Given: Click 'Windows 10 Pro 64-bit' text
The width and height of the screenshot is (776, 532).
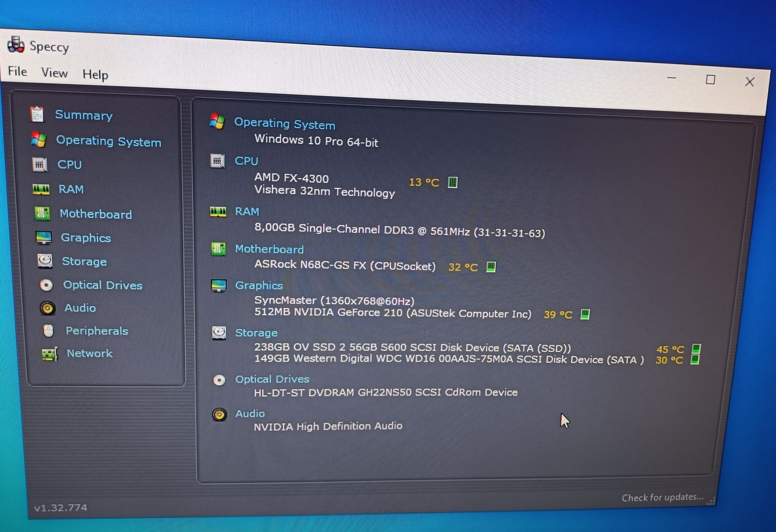Looking at the screenshot, I should tap(316, 140).
